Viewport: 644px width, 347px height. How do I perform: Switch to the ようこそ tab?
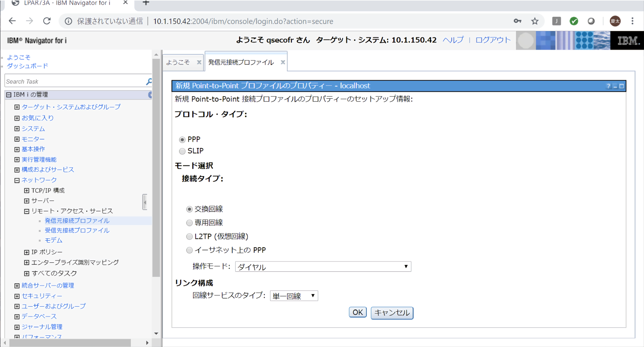(178, 62)
